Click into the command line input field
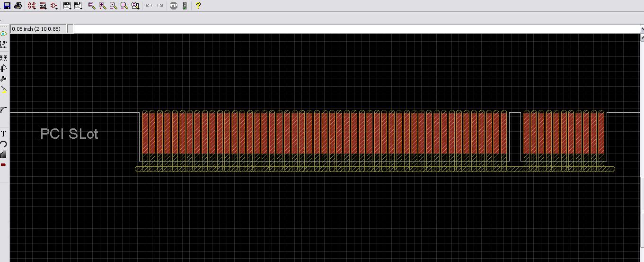 pos(356,29)
